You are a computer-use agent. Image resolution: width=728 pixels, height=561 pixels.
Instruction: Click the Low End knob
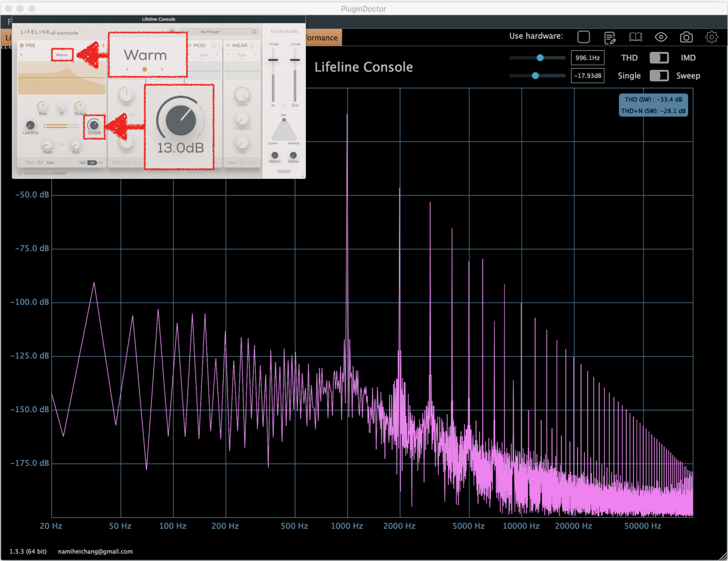(30, 125)
